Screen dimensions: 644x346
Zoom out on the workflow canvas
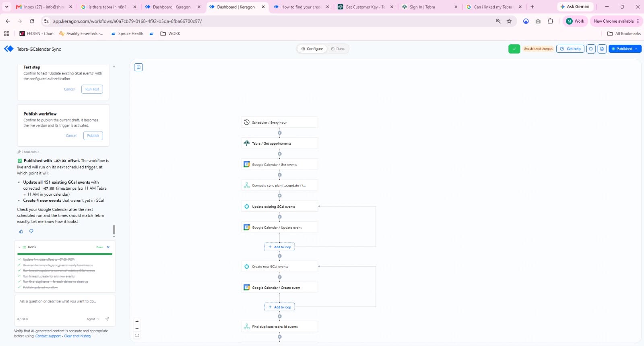tap(137, 328)
